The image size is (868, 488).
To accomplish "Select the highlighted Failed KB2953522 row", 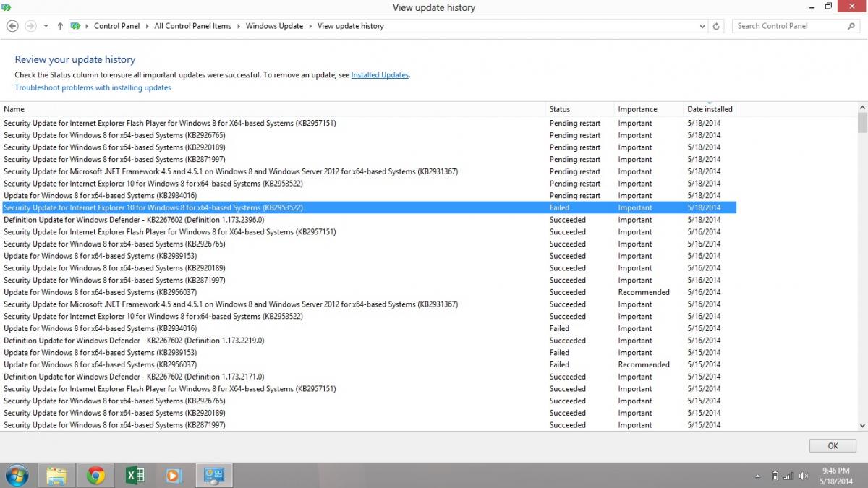I will 368,207.
